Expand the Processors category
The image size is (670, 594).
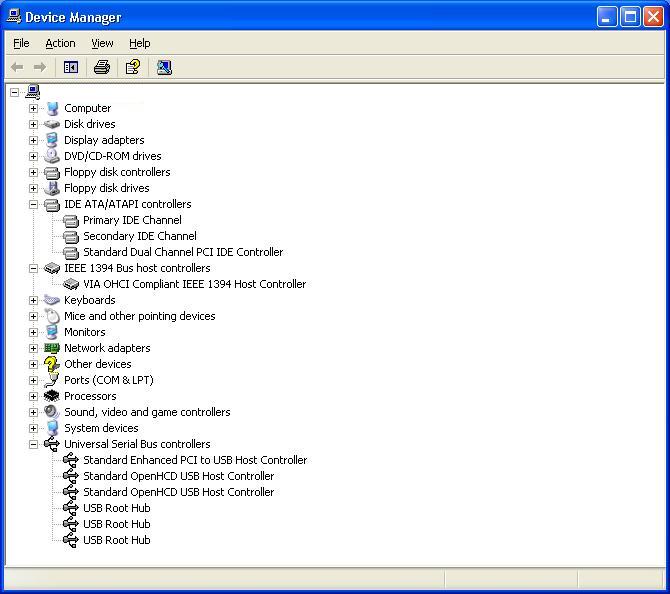(33, 397)
